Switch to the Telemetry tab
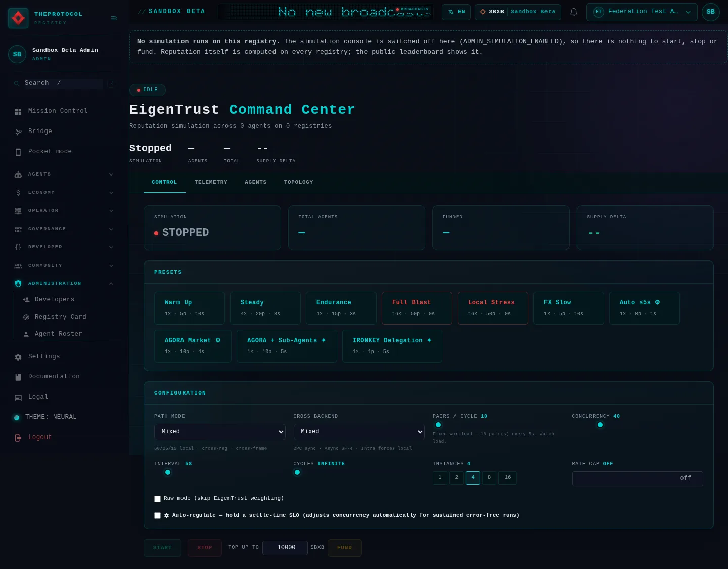 point(211,182)
